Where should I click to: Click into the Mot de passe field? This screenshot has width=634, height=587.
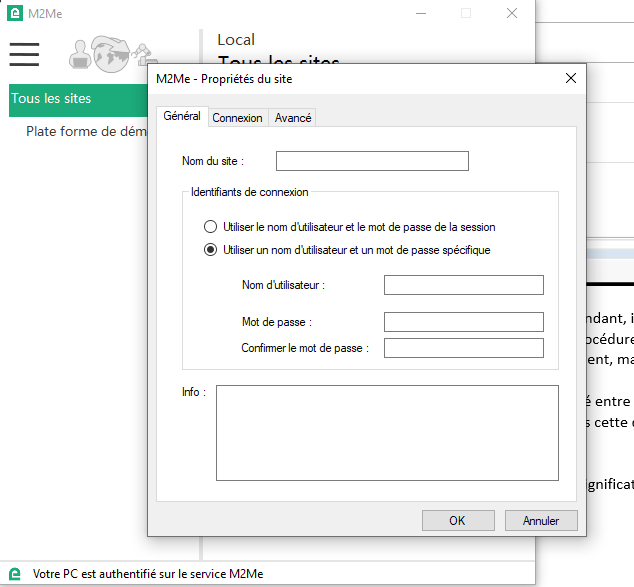[463, 322]
